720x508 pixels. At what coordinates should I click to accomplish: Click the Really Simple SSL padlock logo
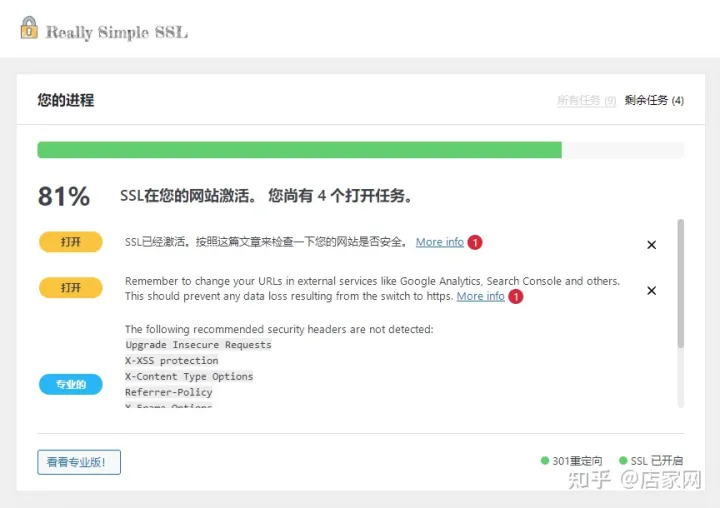(29, 28)
